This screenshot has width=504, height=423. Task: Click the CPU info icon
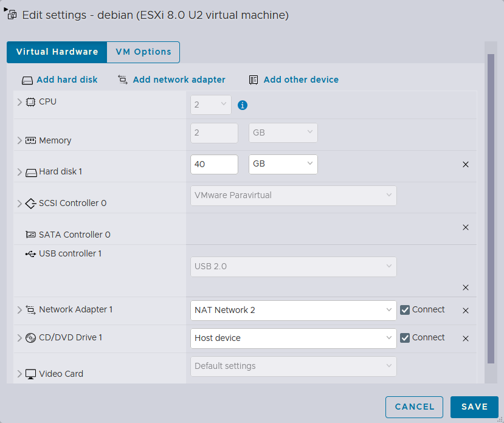point(243,105)
